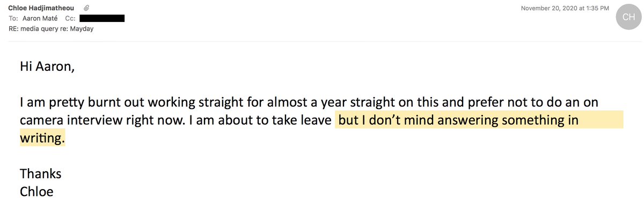Click the paperclip attachment icon
644x210 pixels.
click(x=87, y=8)
